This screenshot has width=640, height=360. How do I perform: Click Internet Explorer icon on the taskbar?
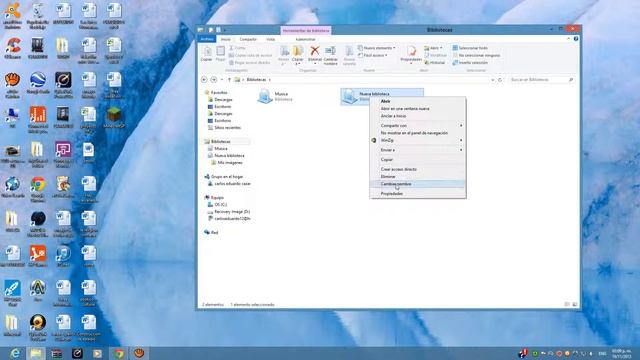click(x=15, y=353)
